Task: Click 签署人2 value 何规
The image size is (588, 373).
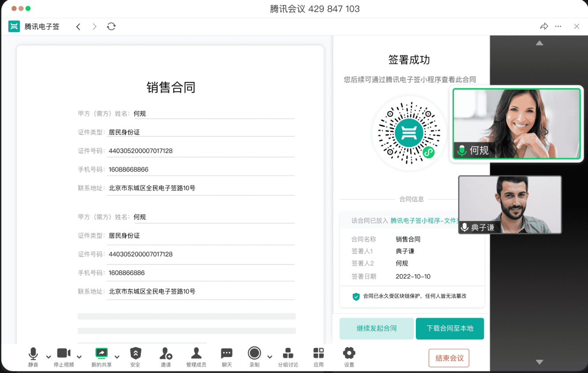Action: pyautogui.click(x=402, y=264)
